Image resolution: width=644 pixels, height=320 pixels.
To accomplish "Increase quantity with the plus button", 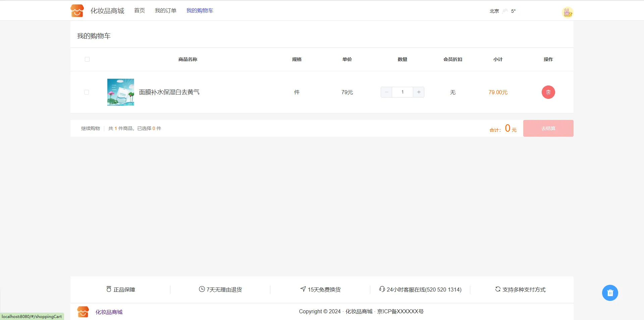I will pos(419,92).
